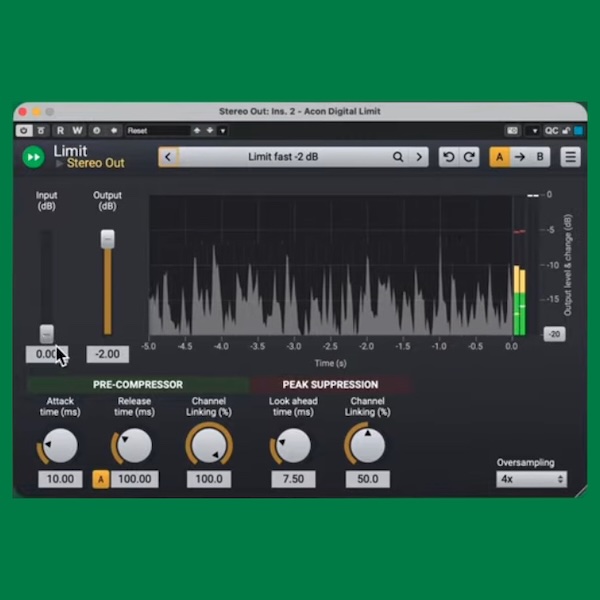Viewport: 600px width, 600px height.
Task: Click the green fast-forward Limit logo
Action: click(x=34, y=157)
